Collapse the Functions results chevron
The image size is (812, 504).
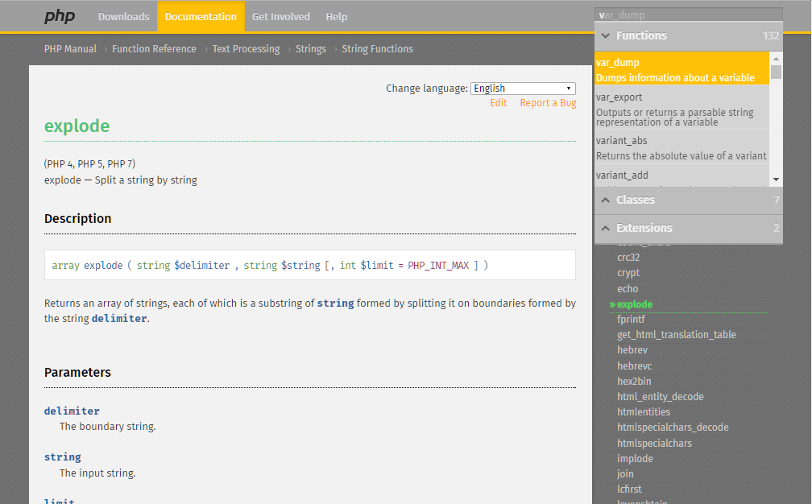pyautogui.click(x=606, y=35)
